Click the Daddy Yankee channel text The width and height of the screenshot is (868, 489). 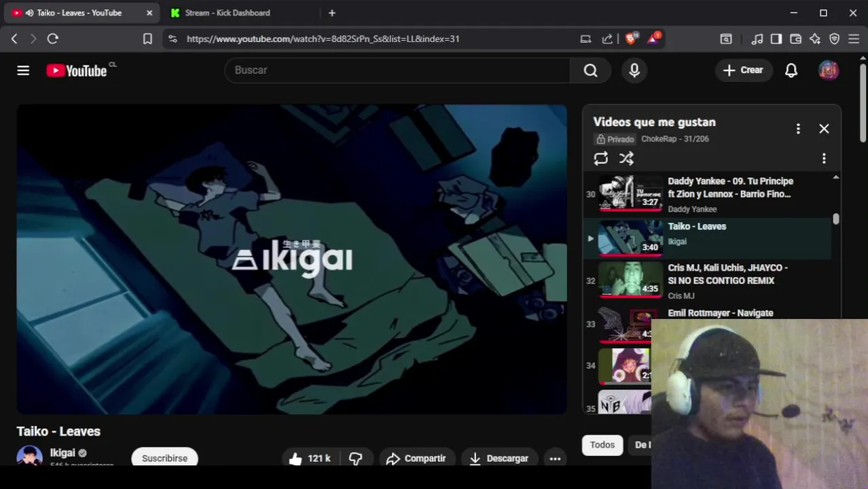tap(692, 209)
